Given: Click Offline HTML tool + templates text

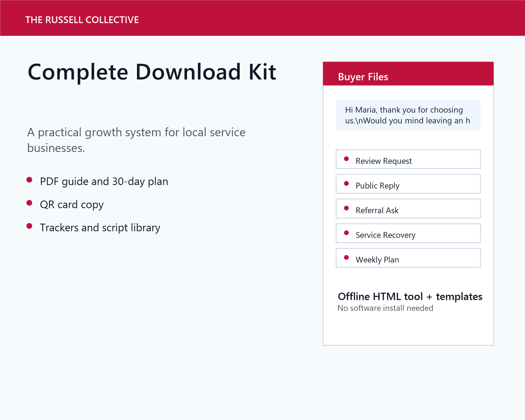Looking at the screenshot, I should click(410, 296).
